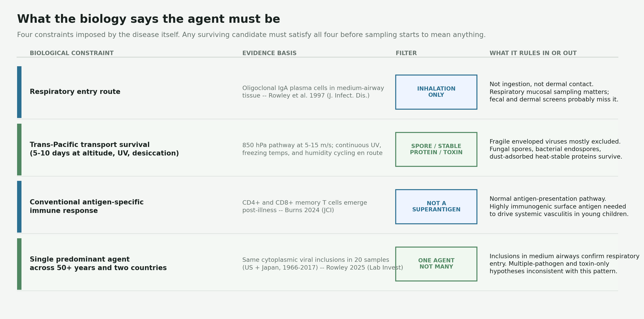Viewport: 644px width, 319px height.
Task: Select the NOT A SUPERANTIGEN filter box
Action: (x=436, y=207)
